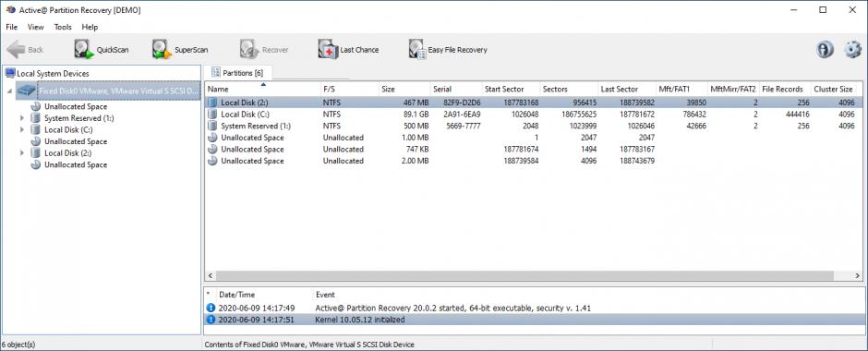Expand Local Disk (C:) tree node

22,129
